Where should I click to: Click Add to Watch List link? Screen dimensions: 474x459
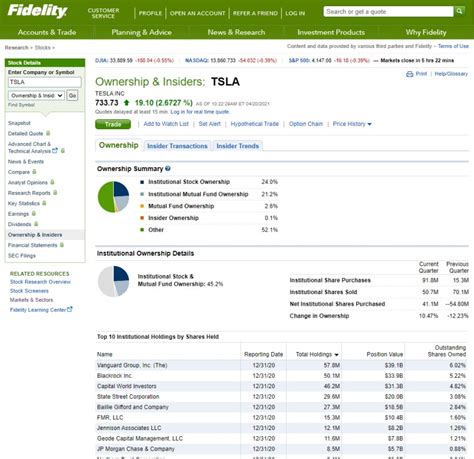coord(166,124)
